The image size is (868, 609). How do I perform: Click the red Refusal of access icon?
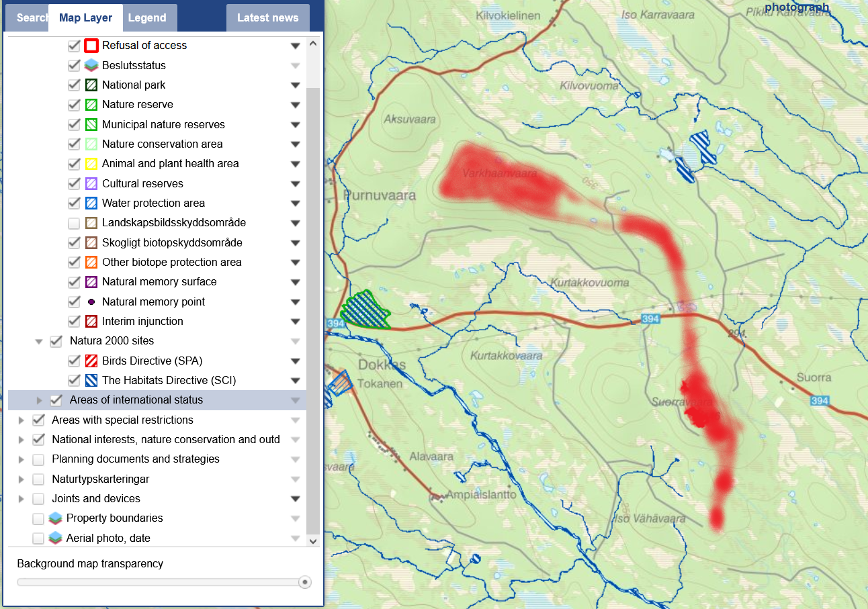click(x=91, y=46)
